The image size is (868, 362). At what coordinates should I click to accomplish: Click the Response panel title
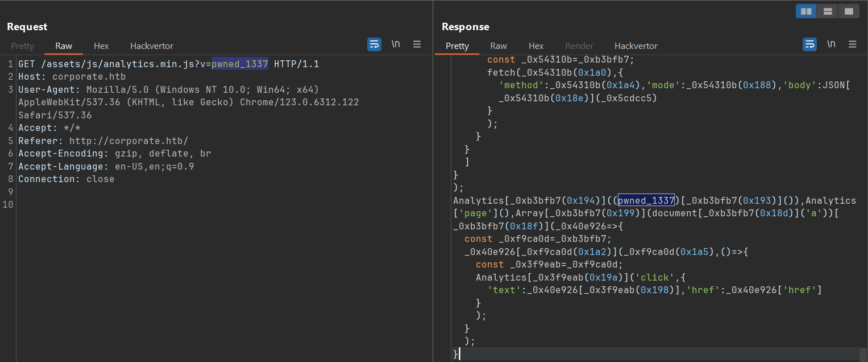(x=466, y=27)
